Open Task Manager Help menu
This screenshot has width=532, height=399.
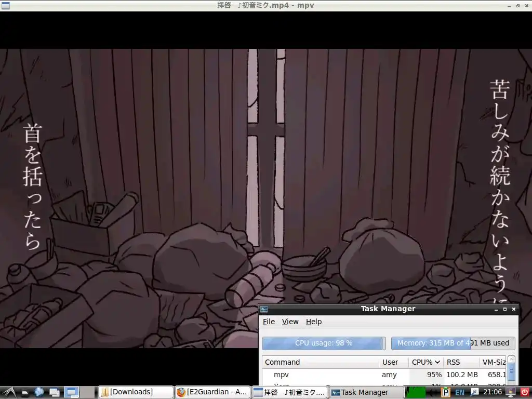click(313, 322)
